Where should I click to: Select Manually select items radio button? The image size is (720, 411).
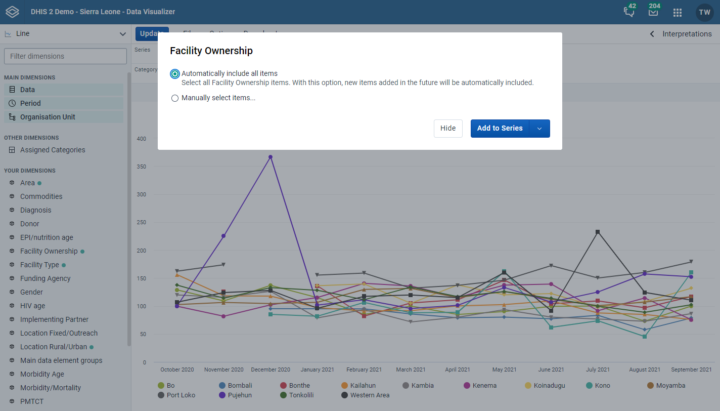(x=174, y=98)
